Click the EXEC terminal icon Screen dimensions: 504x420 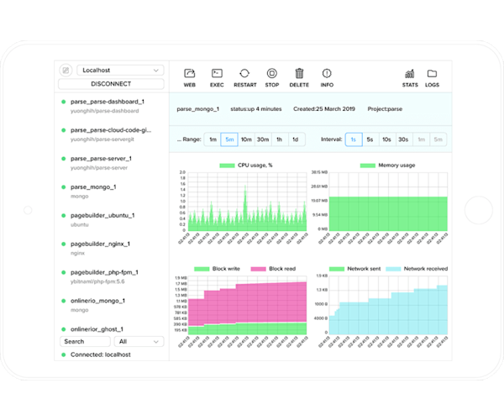[216, 74]
